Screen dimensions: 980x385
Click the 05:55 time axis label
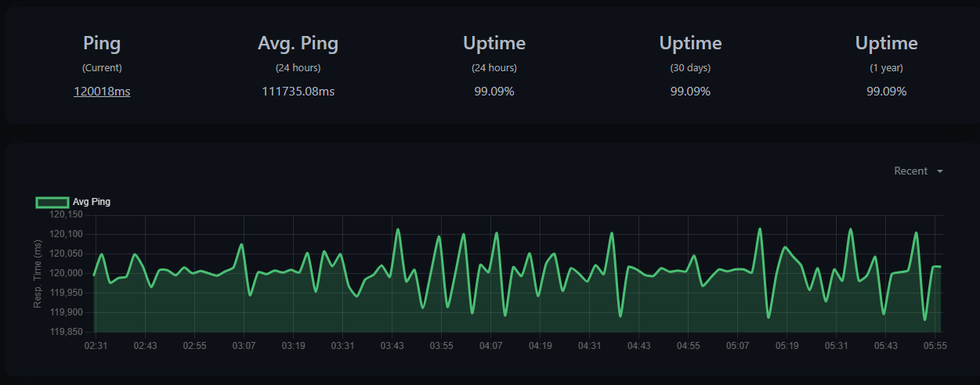(x=935, y=345)
